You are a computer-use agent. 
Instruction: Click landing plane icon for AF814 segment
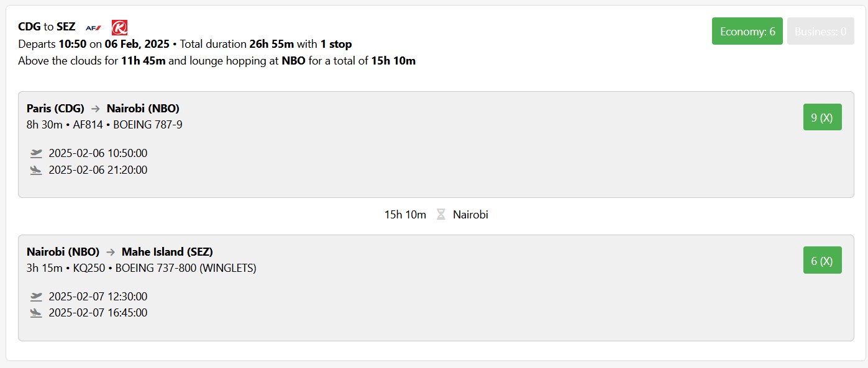click(x=36, y=170)
